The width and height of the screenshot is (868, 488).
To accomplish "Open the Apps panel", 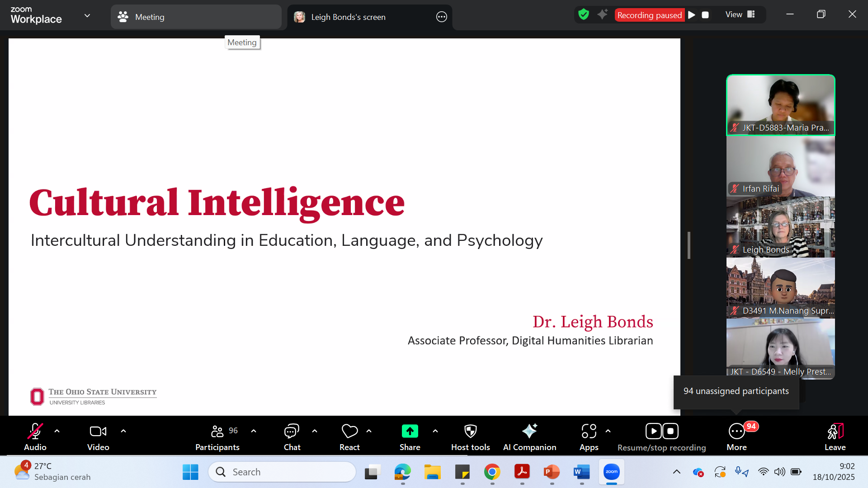I will click(589, 431).
